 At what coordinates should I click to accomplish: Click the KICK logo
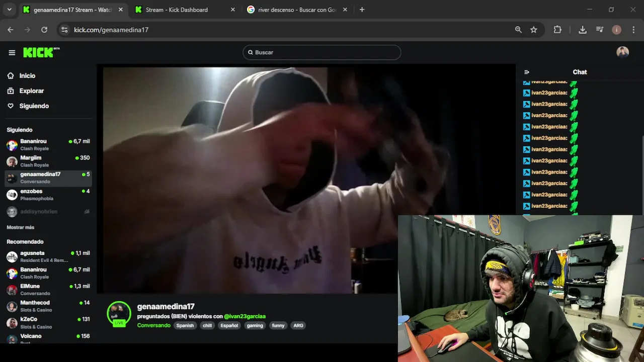tap(41, 52)
